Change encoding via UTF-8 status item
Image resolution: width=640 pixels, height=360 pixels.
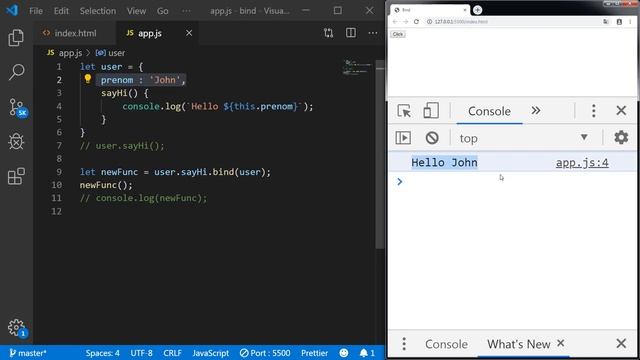click(141, 353)
